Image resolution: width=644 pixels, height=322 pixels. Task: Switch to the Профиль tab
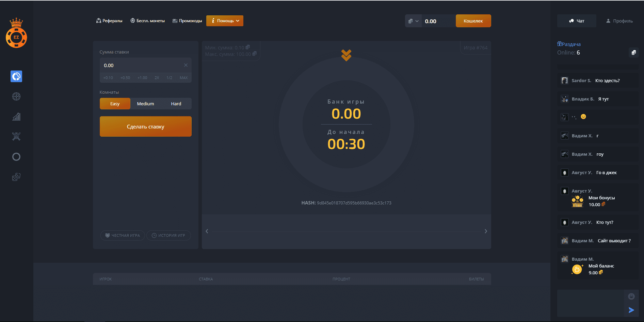pyautogui.click(x=619, y=21)
